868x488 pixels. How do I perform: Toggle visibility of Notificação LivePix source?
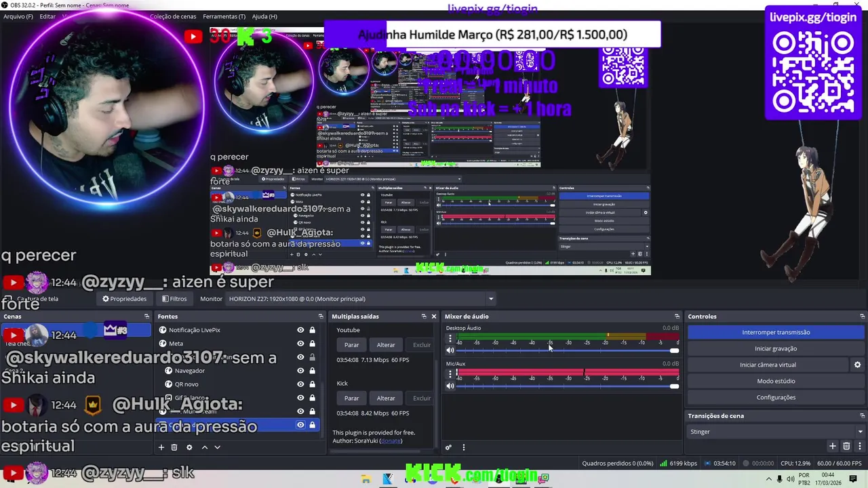pos(300,330)
